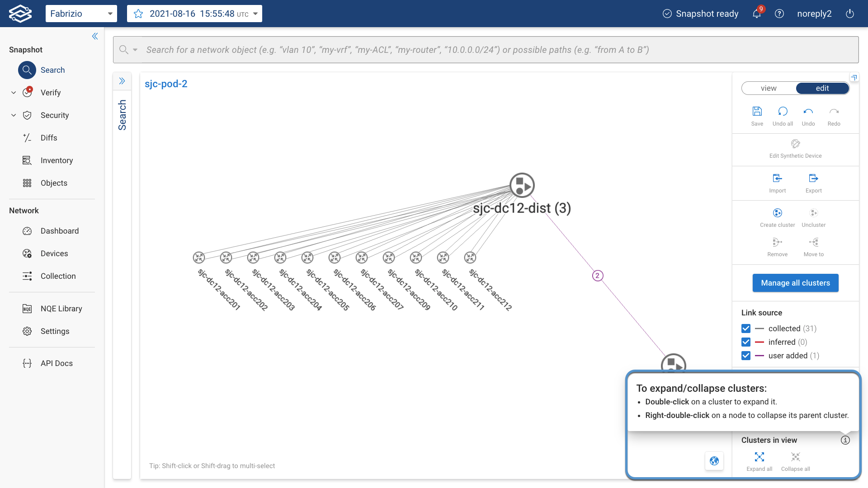Open the notifications bell icon
Screen dimensions: 868x488
tap(756, 14)
